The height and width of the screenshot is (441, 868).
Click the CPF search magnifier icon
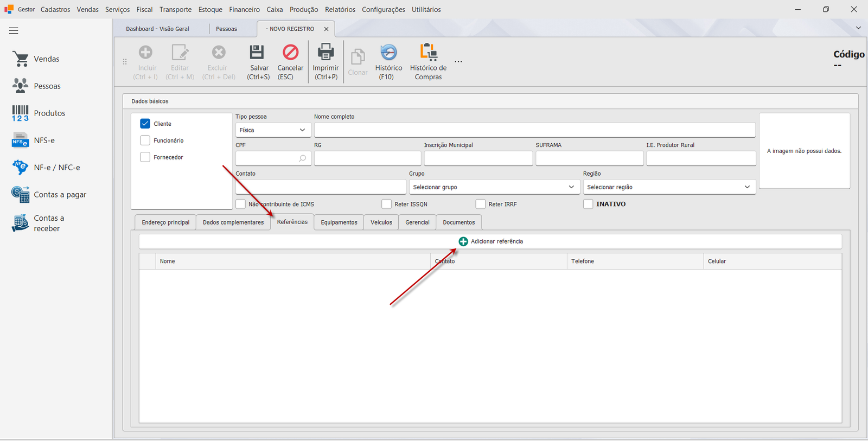coord(303,158)
